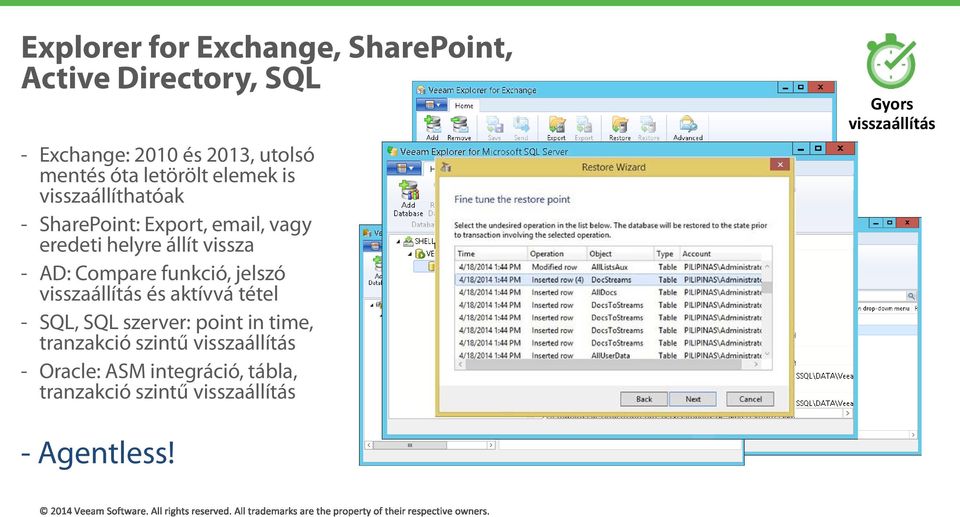Click the Back button in Restore Wizard

point(643,399)
